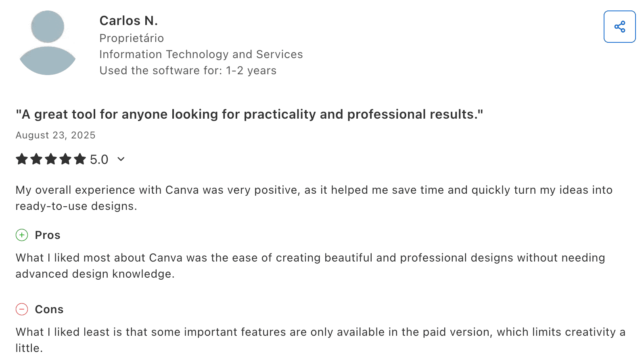Click the share review button
The width and height of the screenshot is (644, 360).
pyautogui.click(x=619, y=27)
